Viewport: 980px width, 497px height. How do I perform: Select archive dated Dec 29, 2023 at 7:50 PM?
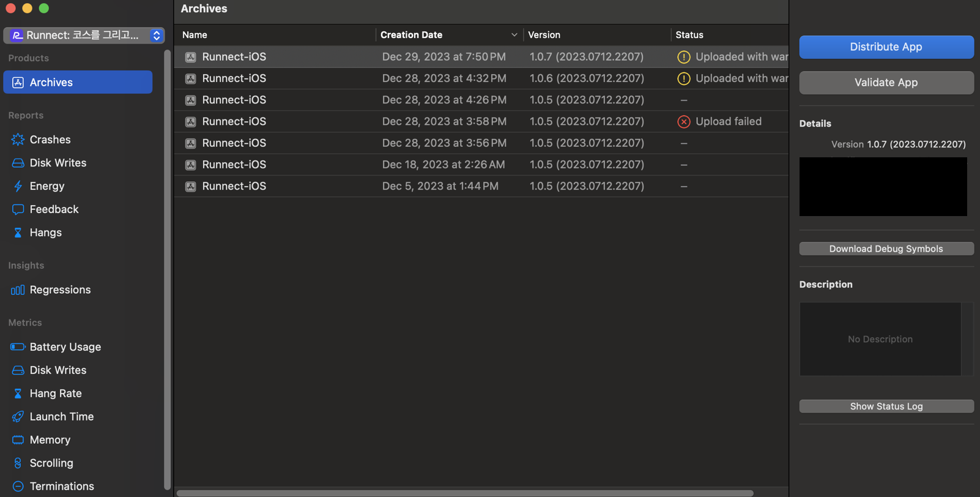481,57
